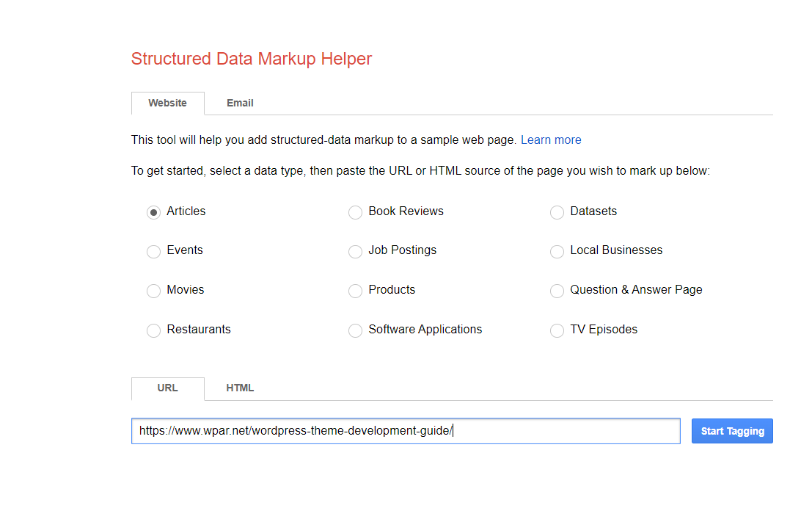Switch to the HTML input tab
The image size is (812, 522).
(x=240, y=388)
